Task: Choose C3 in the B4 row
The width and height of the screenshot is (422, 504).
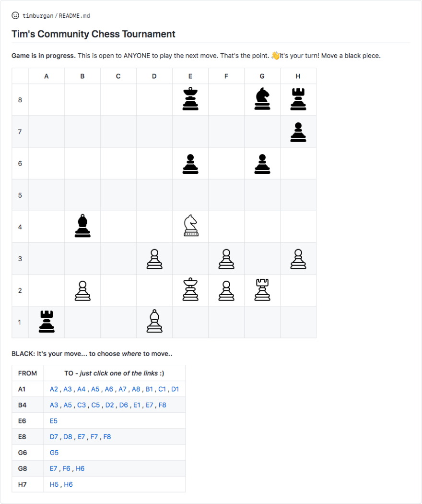Action: click(82, 405)
